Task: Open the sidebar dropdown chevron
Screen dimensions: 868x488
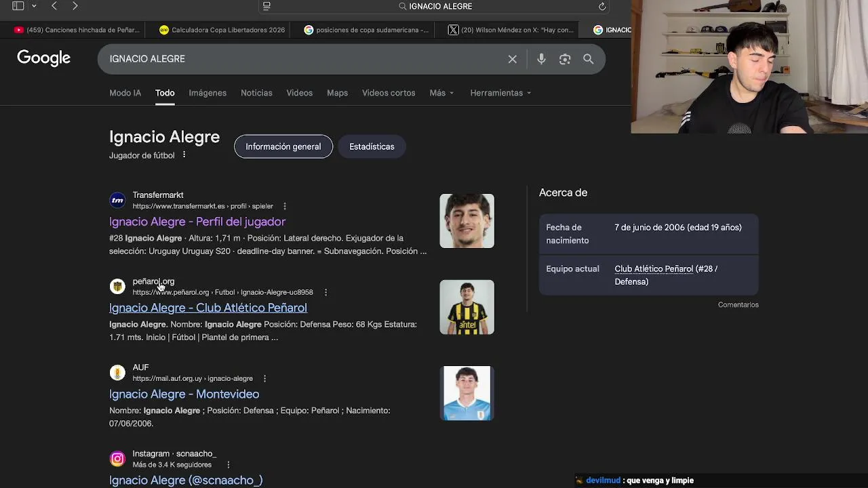Action: [34, 6]
